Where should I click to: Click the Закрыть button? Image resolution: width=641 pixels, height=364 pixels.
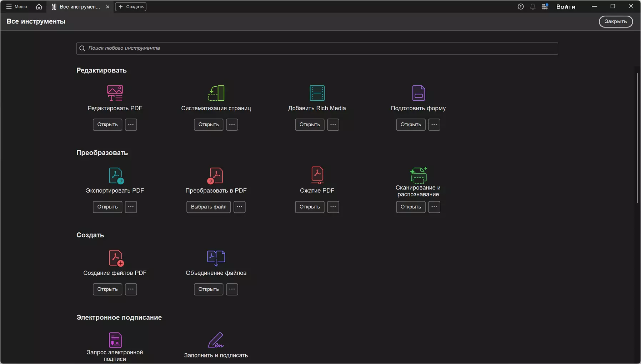pyautogui.click(x=616, y=21)
